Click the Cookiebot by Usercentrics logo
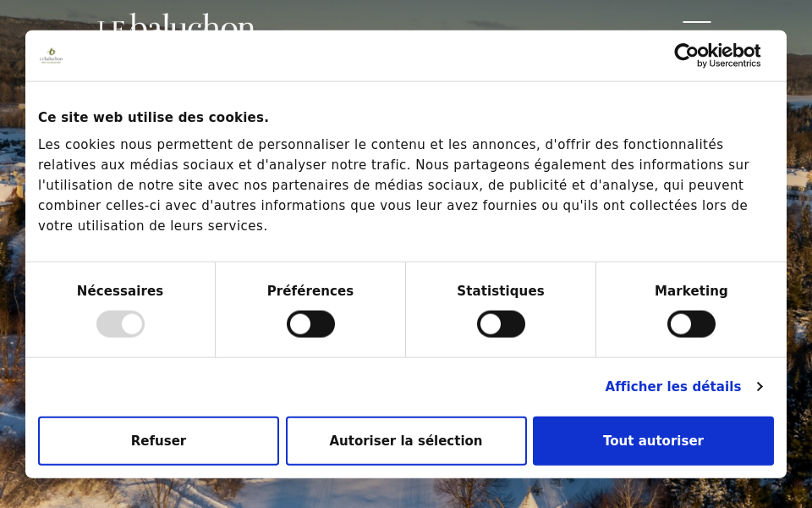 coord(717,55)
